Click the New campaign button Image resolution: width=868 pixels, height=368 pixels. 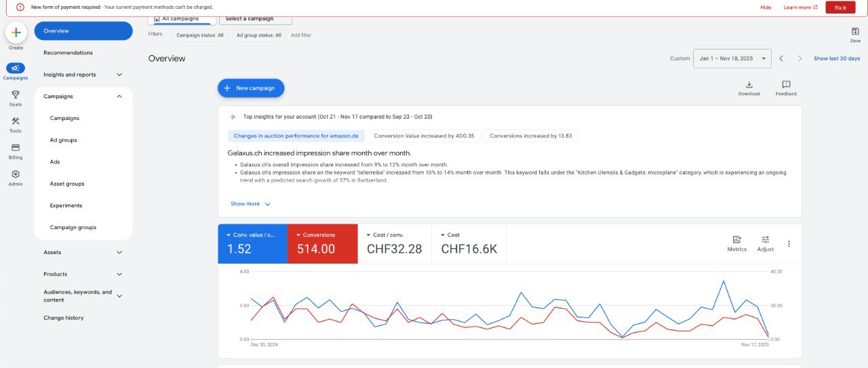[x=251, y=88]
